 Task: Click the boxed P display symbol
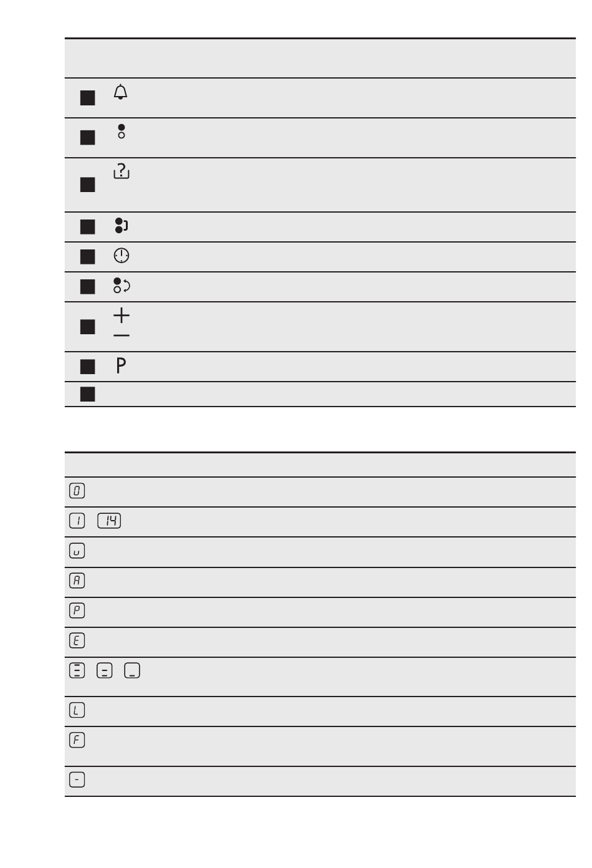(77, 610)
